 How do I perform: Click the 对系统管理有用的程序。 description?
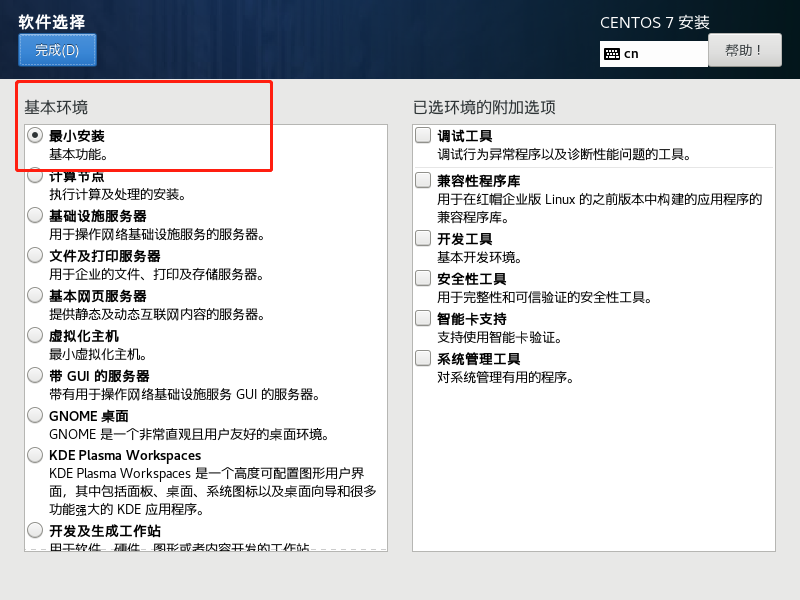pos(506,378)
